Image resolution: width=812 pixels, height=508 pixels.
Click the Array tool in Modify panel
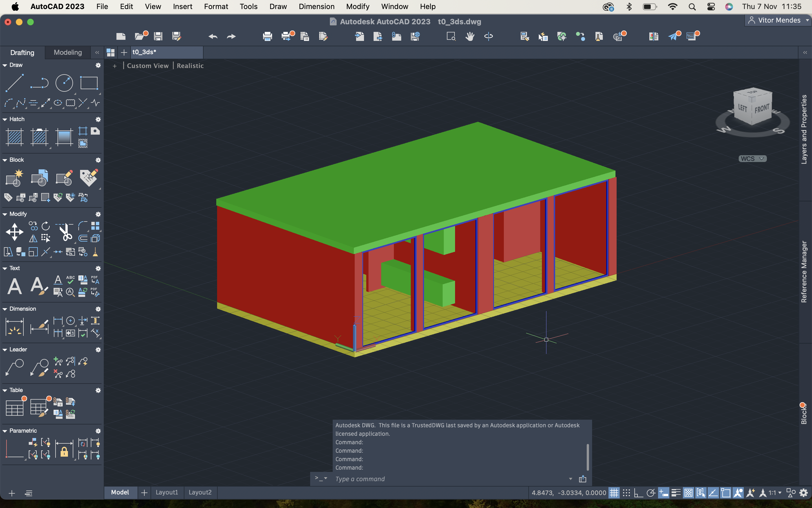tap(95, 226)
